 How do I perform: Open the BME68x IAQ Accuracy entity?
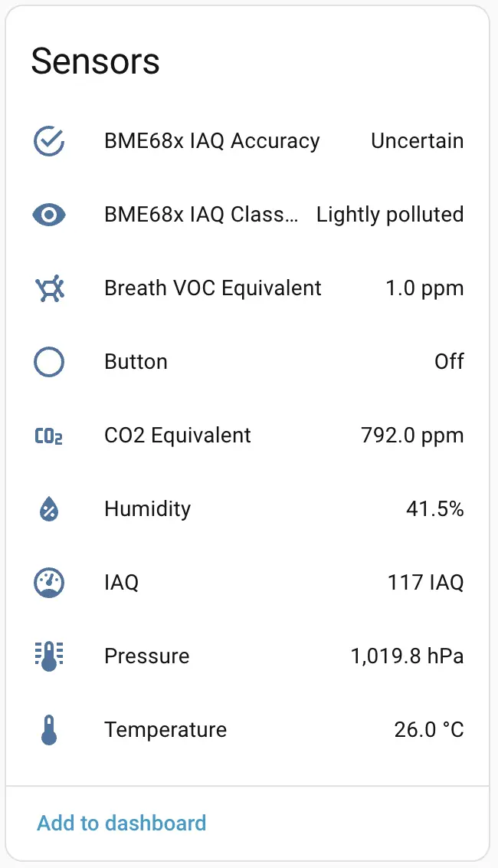[211, 141]
